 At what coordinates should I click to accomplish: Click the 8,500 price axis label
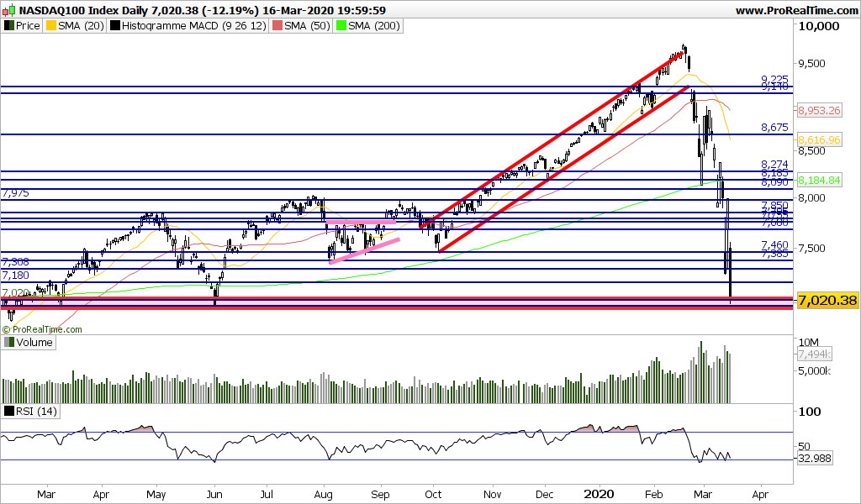tap(812, 151)
